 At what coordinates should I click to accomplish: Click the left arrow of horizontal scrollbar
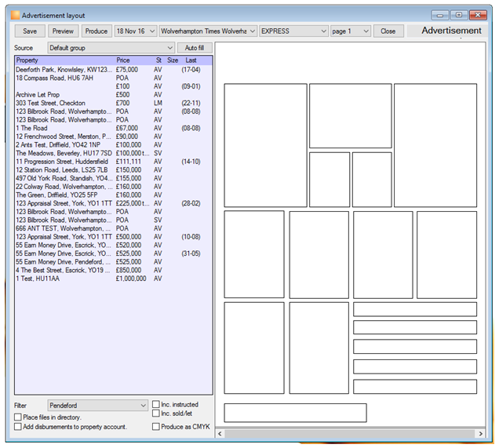coord(220,433)
